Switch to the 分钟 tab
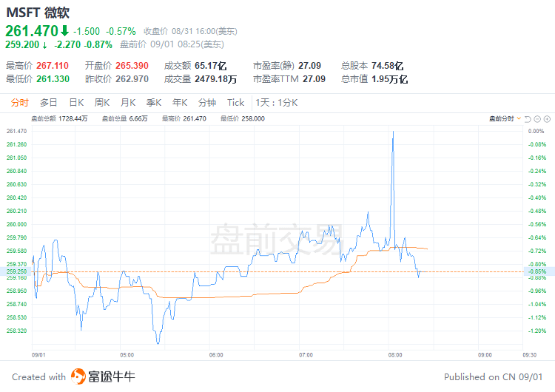The height and width of the screenshot is (392, 555). [x=207, y=103]
